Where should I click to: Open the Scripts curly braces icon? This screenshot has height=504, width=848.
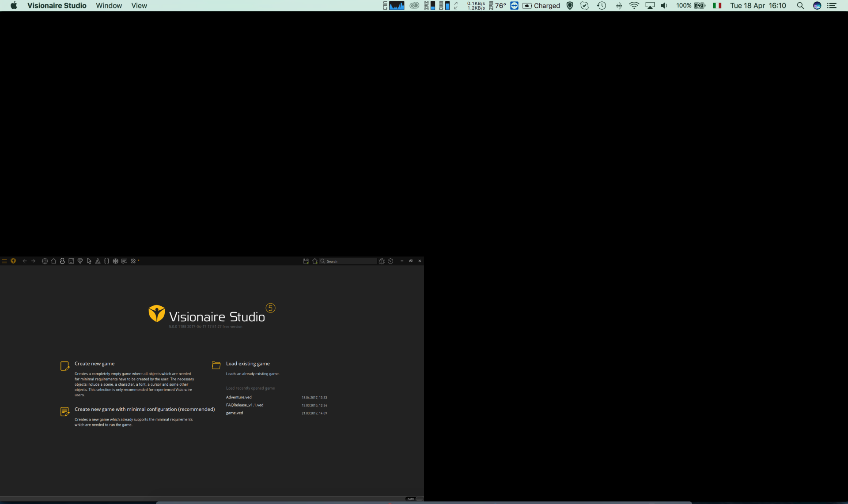(x=106, y=261)
